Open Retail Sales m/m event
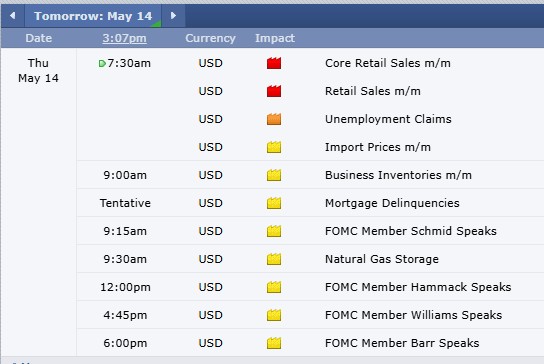Image resolution: width=544 pixels, height=364 pixels. [x=373, y=91]
